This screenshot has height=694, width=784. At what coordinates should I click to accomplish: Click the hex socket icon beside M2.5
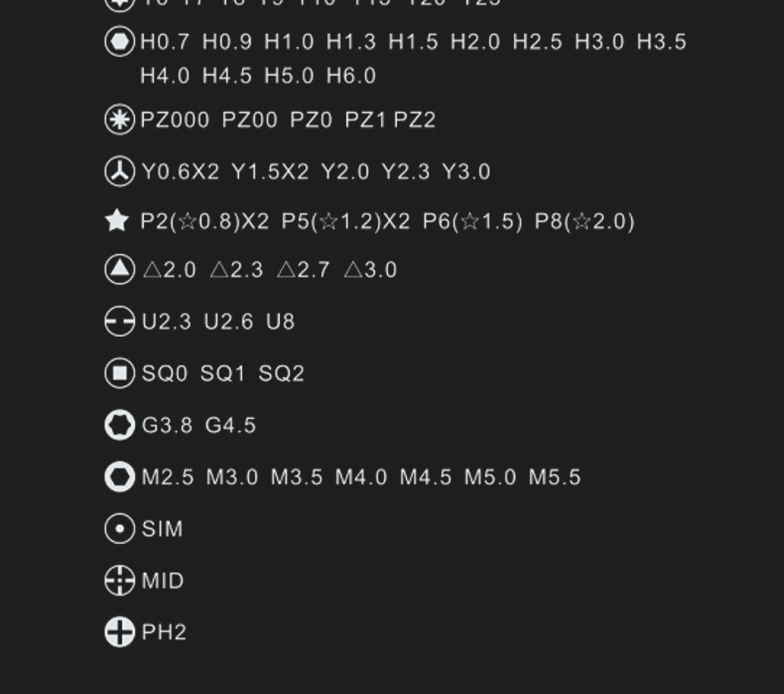120,477
